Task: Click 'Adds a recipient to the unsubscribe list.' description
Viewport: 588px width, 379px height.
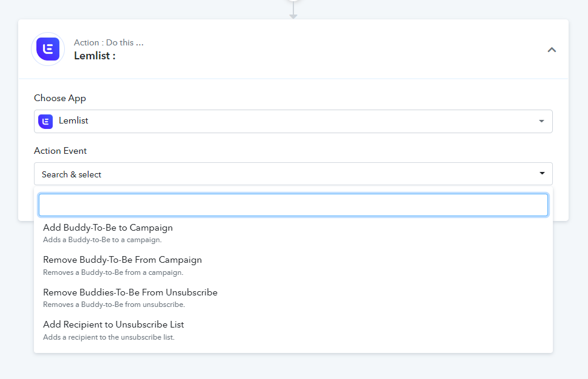Action: (109, 337)
